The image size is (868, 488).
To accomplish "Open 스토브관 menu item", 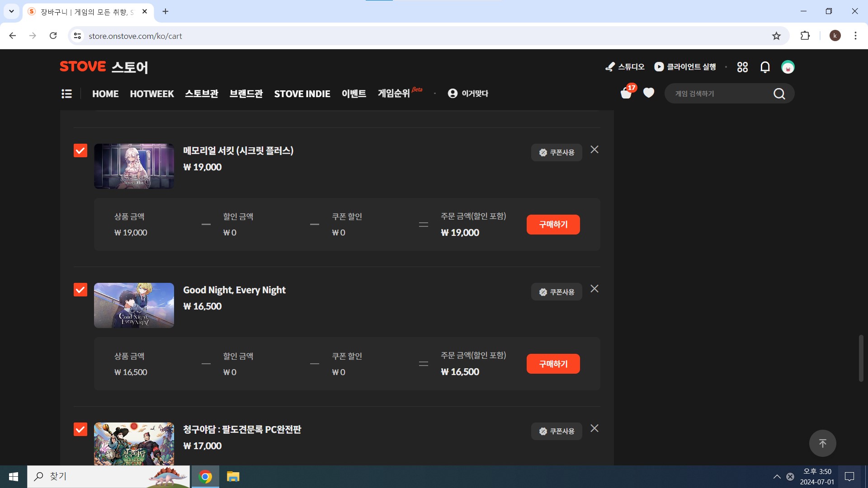I will coord(201,94).
